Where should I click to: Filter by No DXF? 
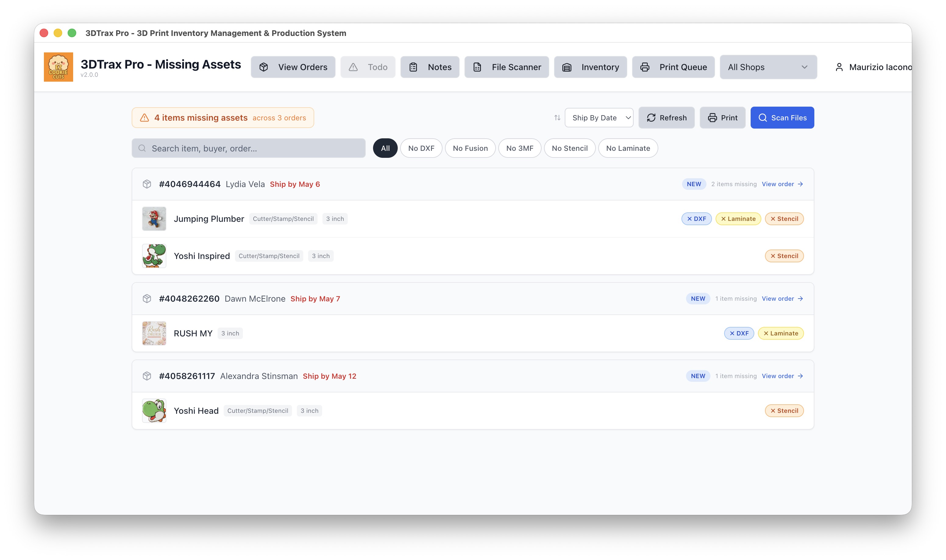(421, 148)
